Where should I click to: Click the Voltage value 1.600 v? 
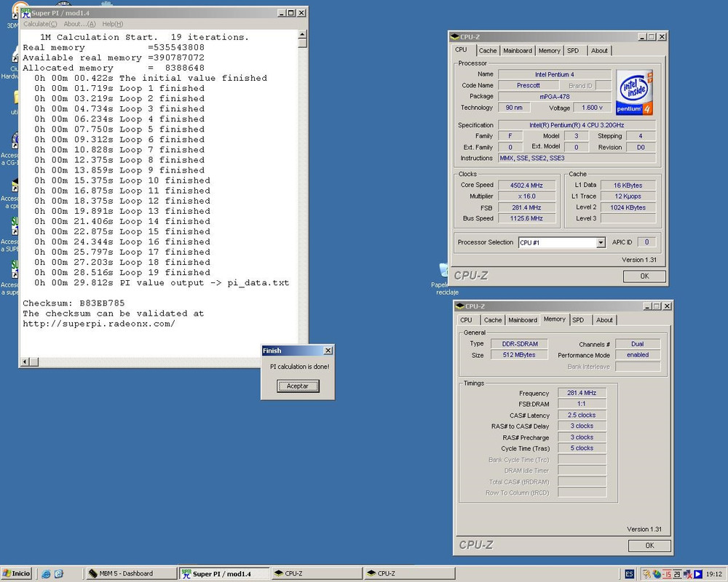pos(592,107)
